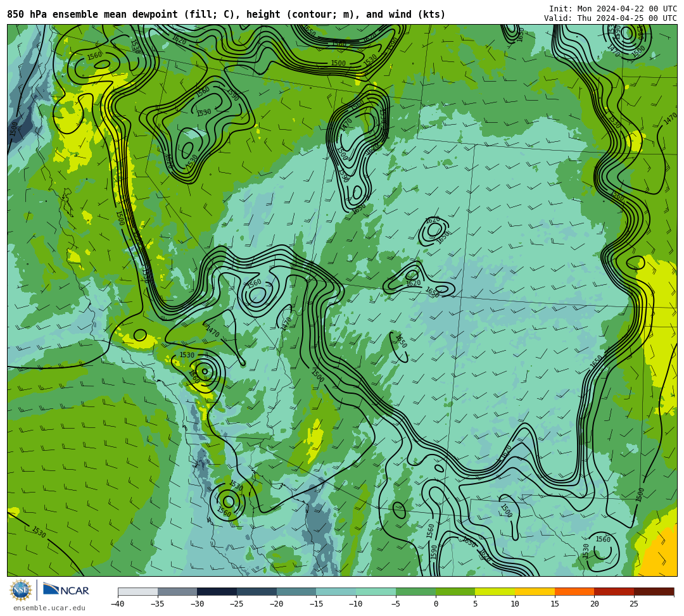The image size is (684, 616).
Task: Click the colorbar tick label -40
Action: (x=118, y=604)
